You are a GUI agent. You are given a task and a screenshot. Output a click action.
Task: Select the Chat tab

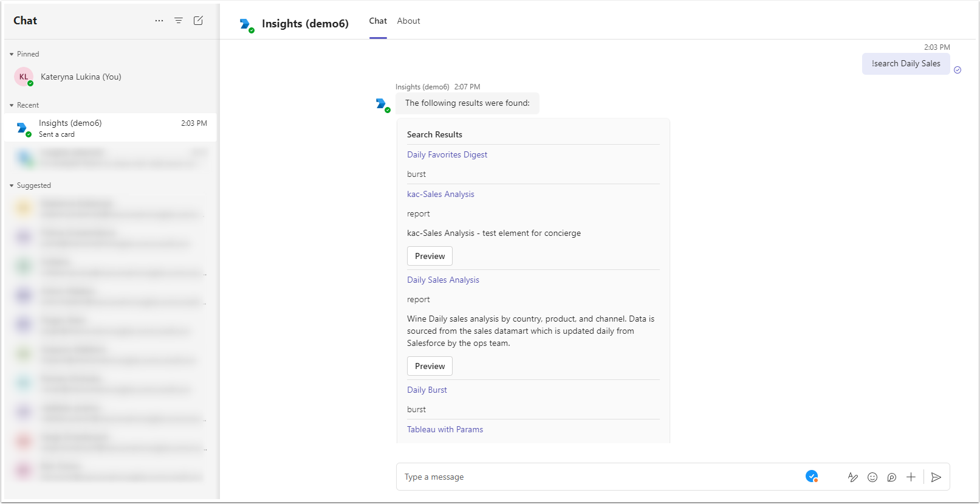pos(378,21)
